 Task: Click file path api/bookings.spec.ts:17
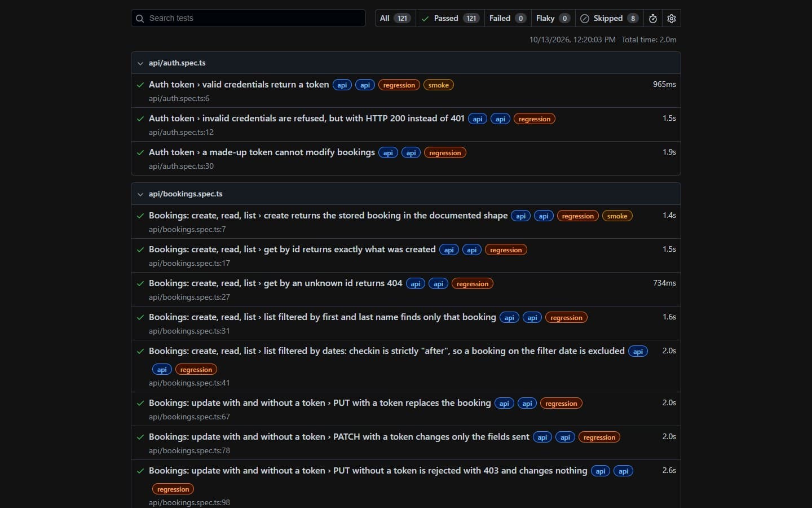pyautogui.click(x=189, y=263)
